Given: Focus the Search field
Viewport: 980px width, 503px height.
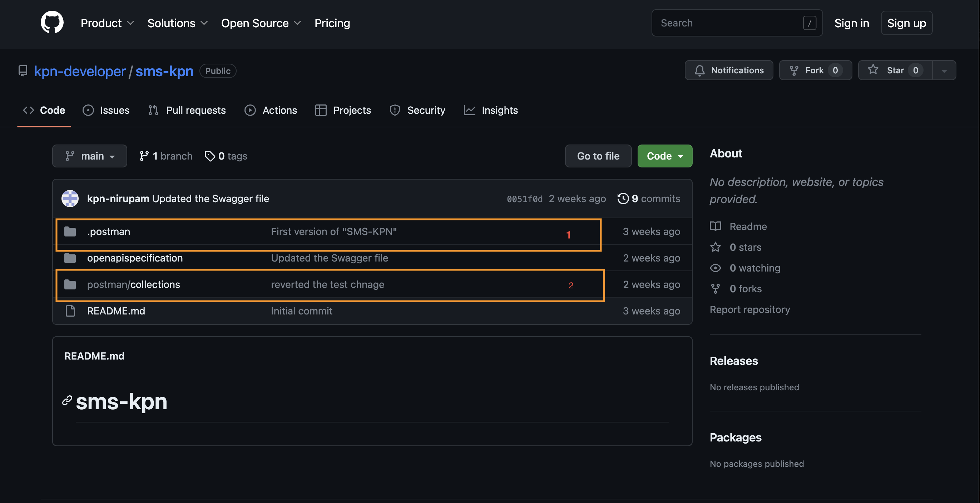Looking at the screenshot, I should point(737,23).
